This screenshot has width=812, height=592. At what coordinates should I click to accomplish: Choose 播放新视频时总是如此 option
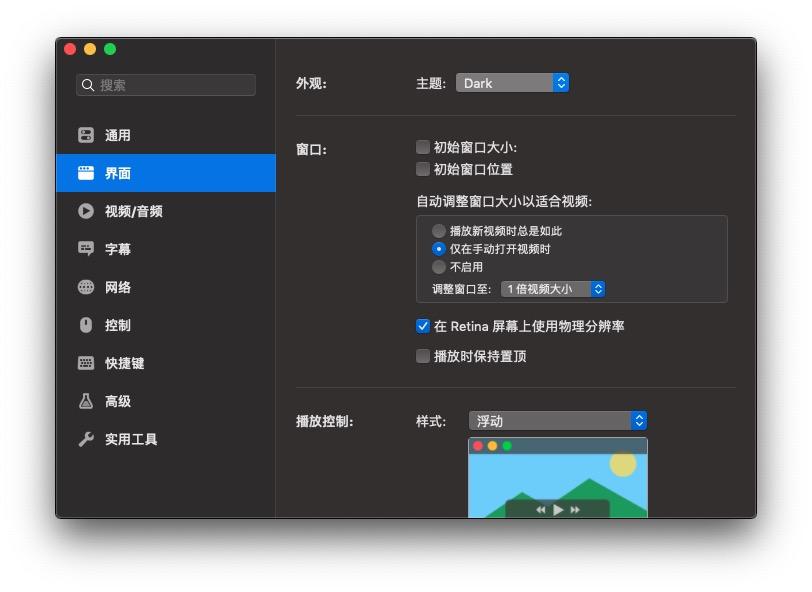[438, 231]
